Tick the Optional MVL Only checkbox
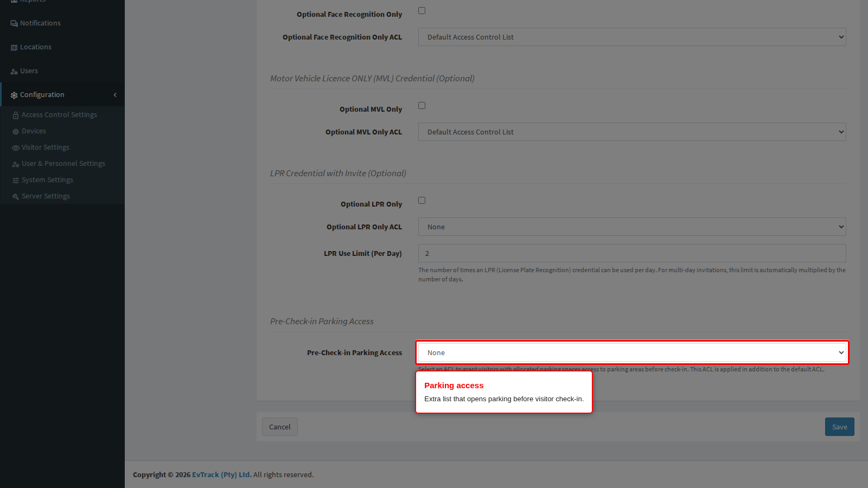Viewport: 868px width, 488px height. tap(422, 106)
